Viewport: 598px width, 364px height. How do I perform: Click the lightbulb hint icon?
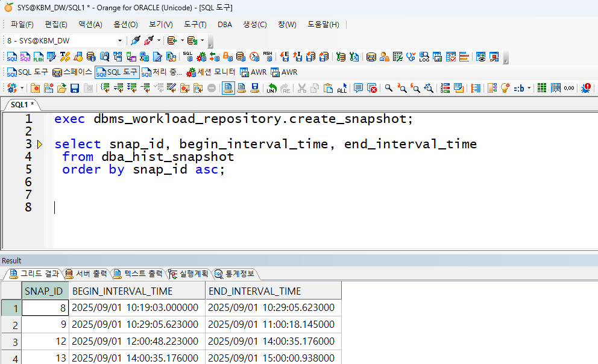click(x=505, y=89)
